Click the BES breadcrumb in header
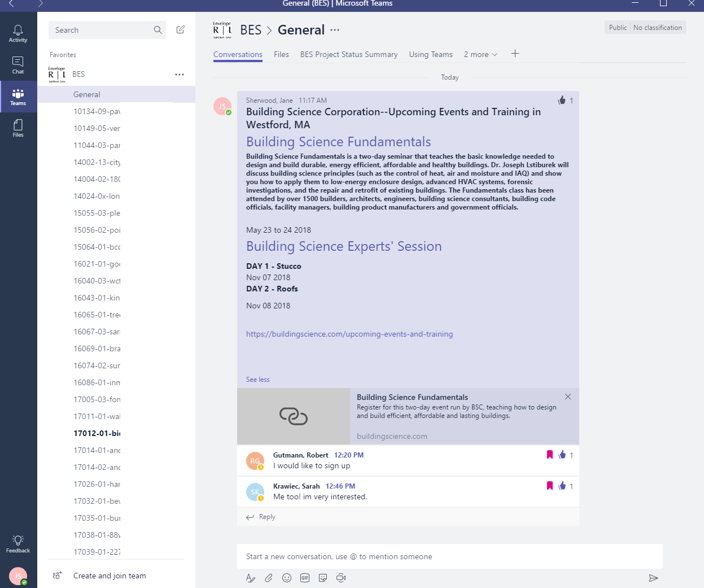Viewport: 704px width, 588px height. (251, 30)
